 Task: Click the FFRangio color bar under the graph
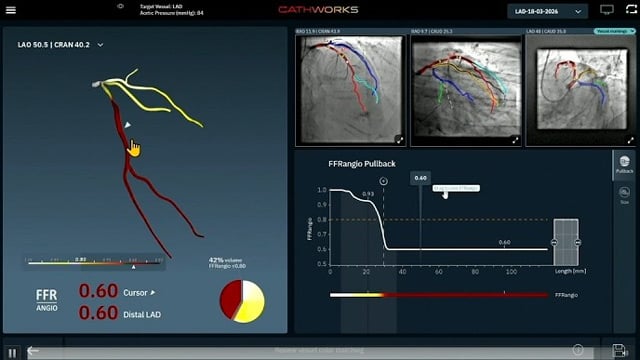[439, 295]
